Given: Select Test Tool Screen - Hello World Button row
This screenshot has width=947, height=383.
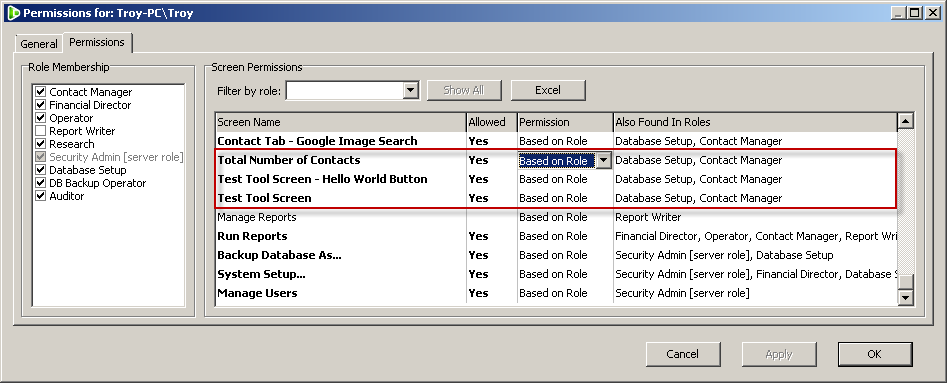Looking at the screenshot, I should (556, 179).
